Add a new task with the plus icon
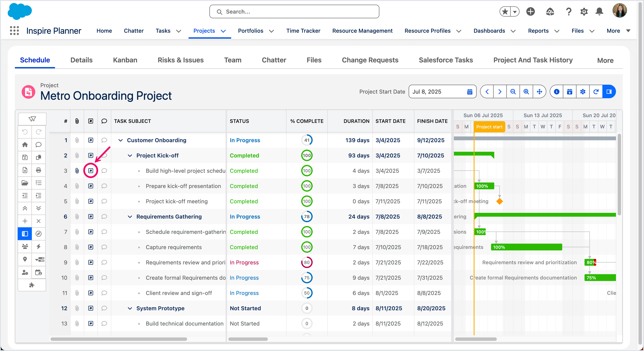This screenshot has width=644, height=351. pyautogui.click(x=25, y=221)
